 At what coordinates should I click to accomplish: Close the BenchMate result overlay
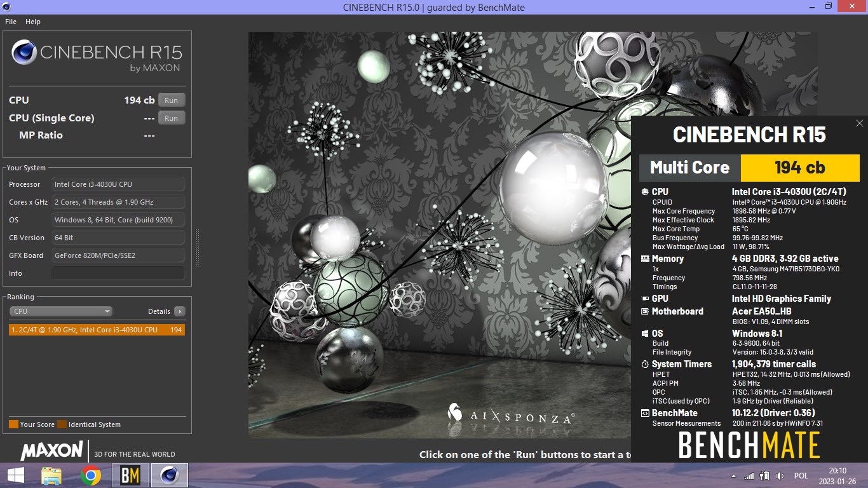coord(860,123)
